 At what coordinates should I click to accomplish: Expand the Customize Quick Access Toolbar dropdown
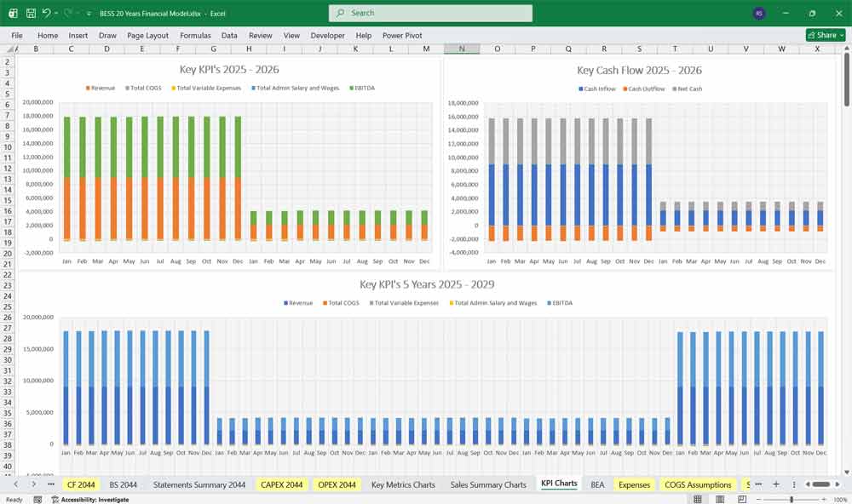[88, 13]
